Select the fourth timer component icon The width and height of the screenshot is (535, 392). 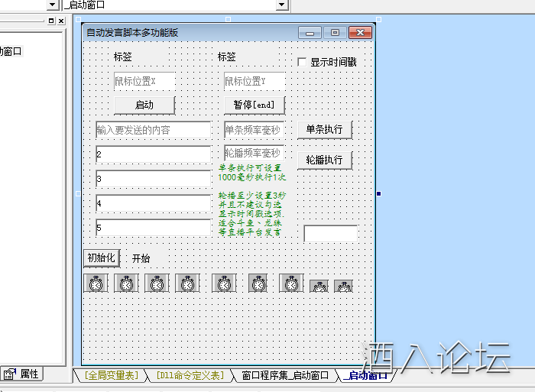(187, 283)
